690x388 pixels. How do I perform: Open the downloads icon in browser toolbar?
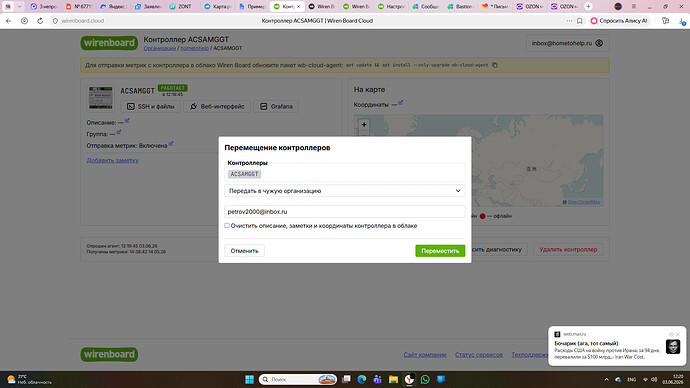(x=682, y=21)
